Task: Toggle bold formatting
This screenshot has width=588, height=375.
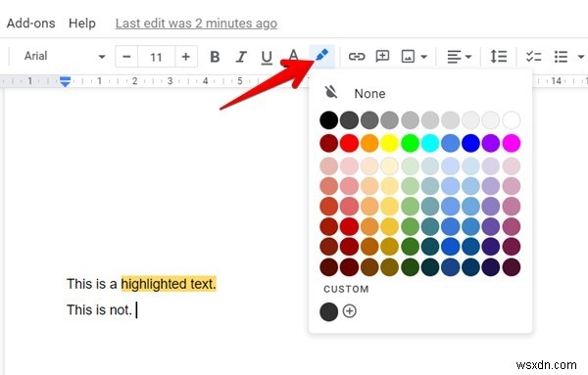Action: coord(215,57)
